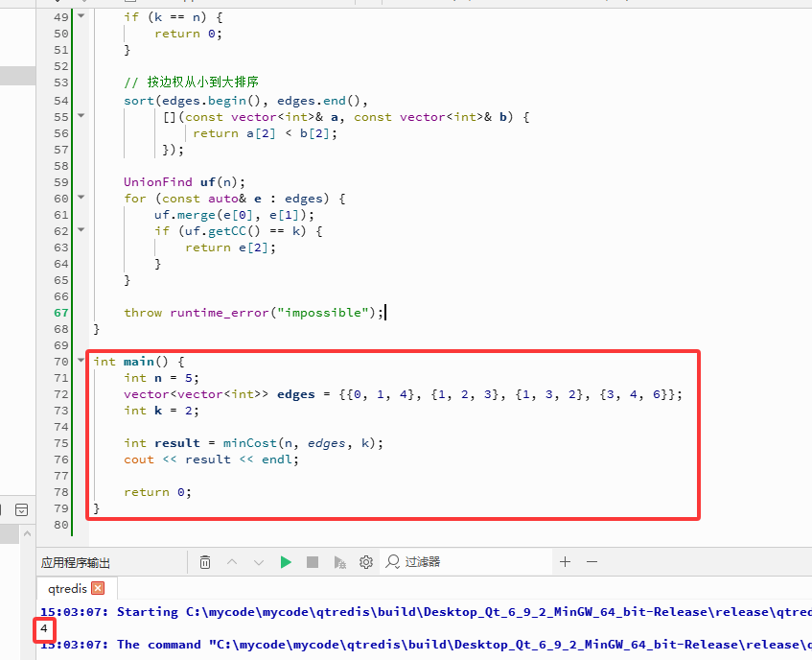The height and width of the screenshot is (660, 812).
Task: Click runtime_error on line 67
Action: click(219, 313)
